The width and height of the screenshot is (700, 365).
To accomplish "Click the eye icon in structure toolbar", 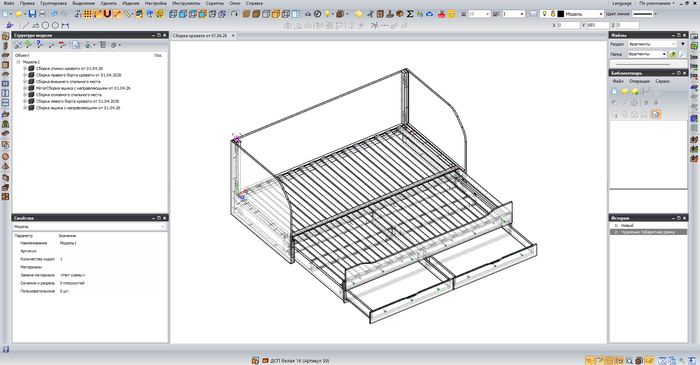I will click(x=88, y=45).
